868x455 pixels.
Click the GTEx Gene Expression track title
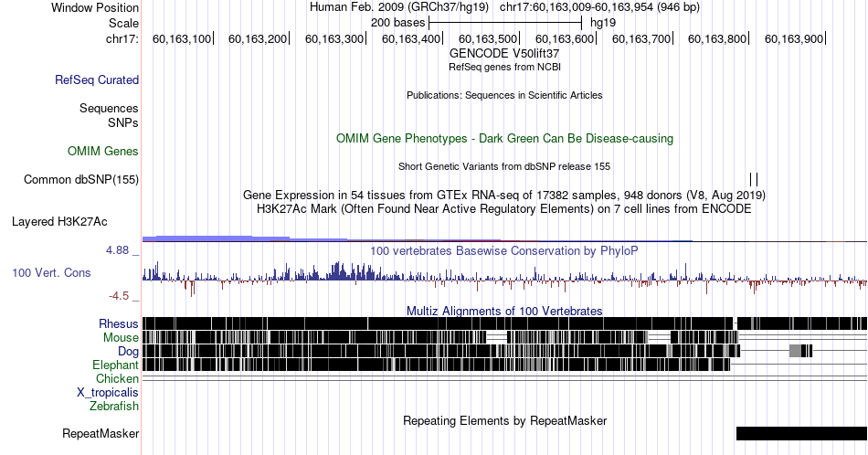[x=504, y=195]
